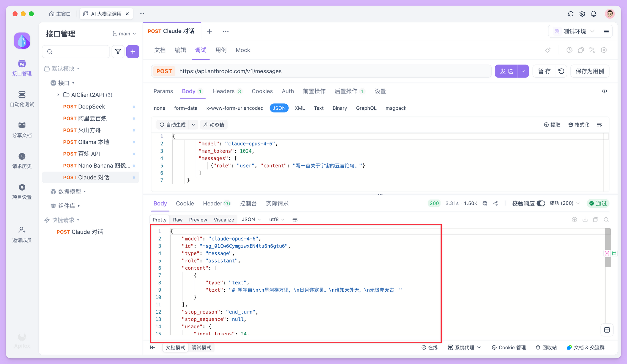Expand the AIClient2API folder
This screenshot has height=364, width=627.
click(x=58, y=95)
